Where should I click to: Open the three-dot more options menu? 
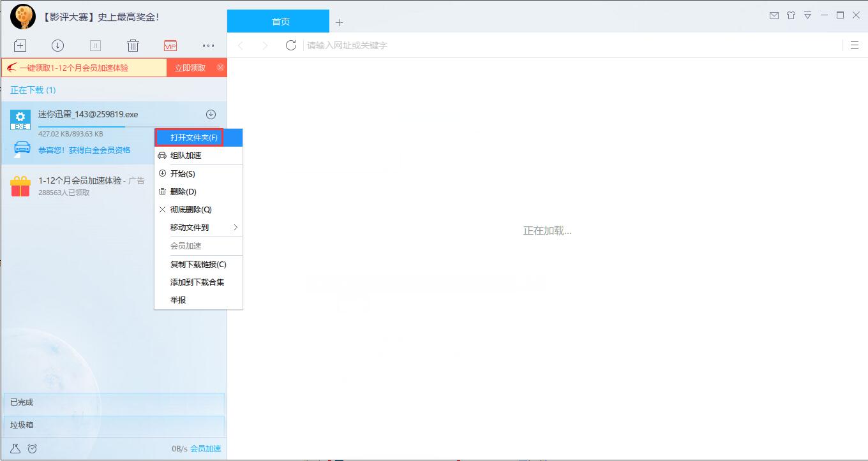(x=208, y=45)
